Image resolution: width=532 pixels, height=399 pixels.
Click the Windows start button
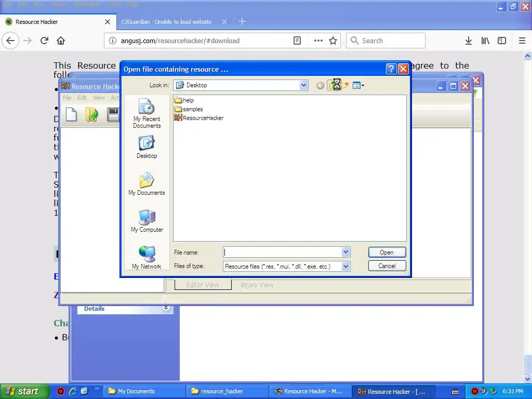point(24,391)
